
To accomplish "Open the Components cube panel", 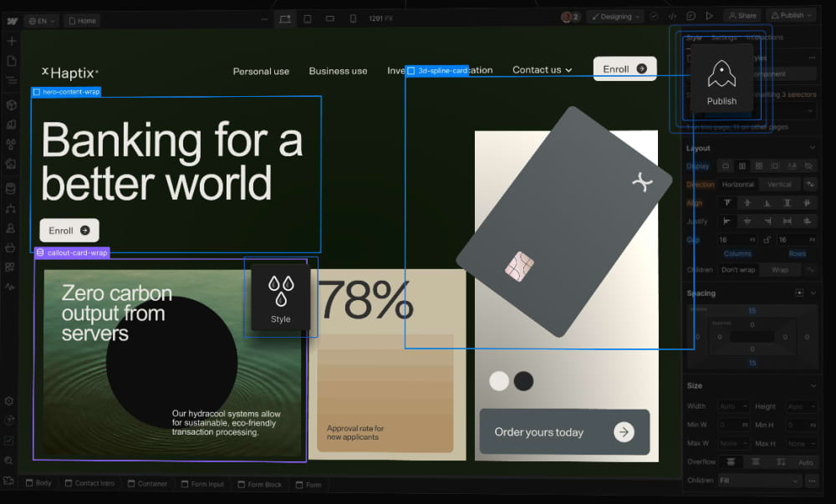I will (11, 105).
